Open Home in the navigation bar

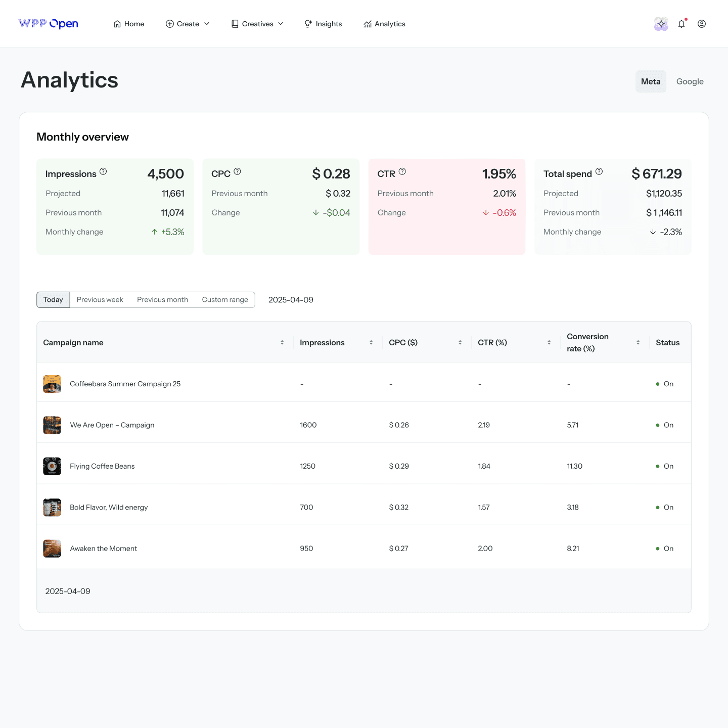pos(129,24)
